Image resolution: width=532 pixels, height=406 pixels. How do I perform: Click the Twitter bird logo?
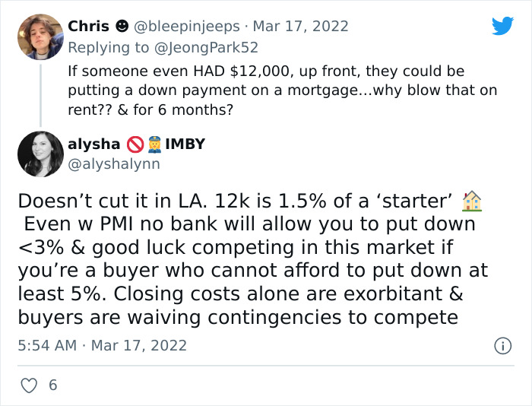tap(502, 26)
